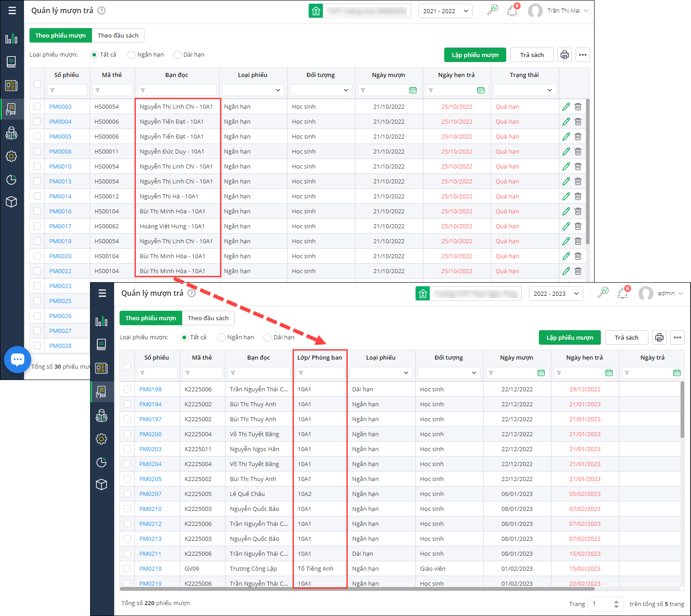691x616 pixels.
Task: Switch to the 'Theo phiếu mượn' tab in the back window
Action: point(61,35)
